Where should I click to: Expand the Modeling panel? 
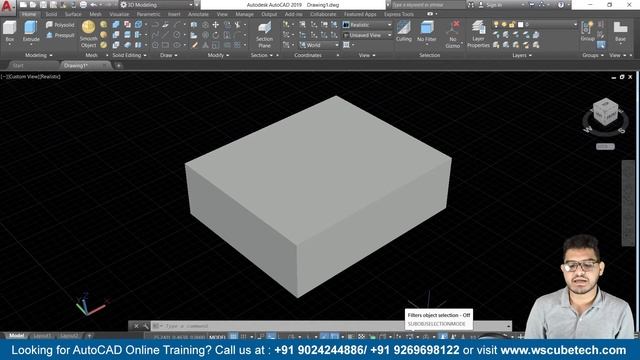pyautogui.click(x=39, y=55)
